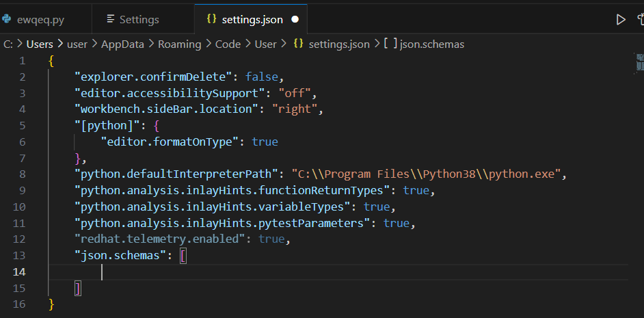The height and width of the screenshot is (318, 644).
Task: Click the "json.schemas" key on line 13
Action: (120, 256)
